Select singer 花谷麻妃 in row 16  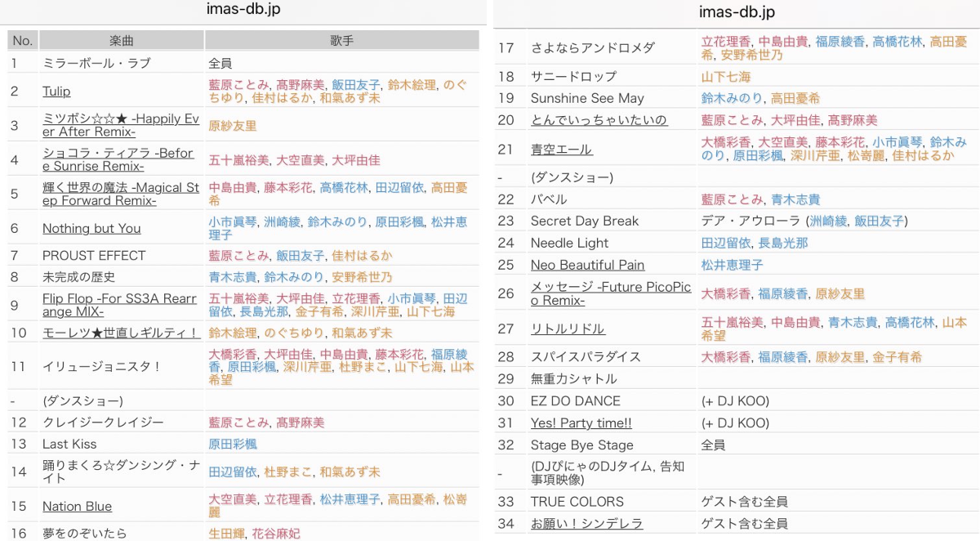[275, 533]
